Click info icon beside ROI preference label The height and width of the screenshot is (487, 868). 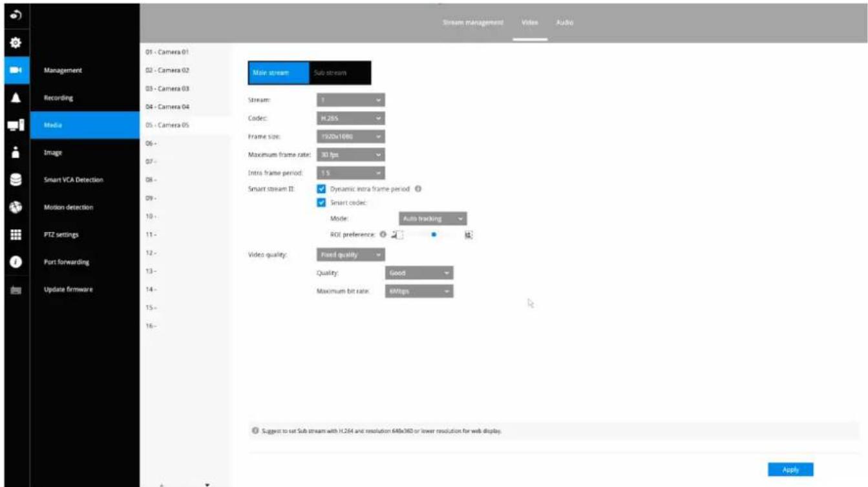click(x=383, y=235)
